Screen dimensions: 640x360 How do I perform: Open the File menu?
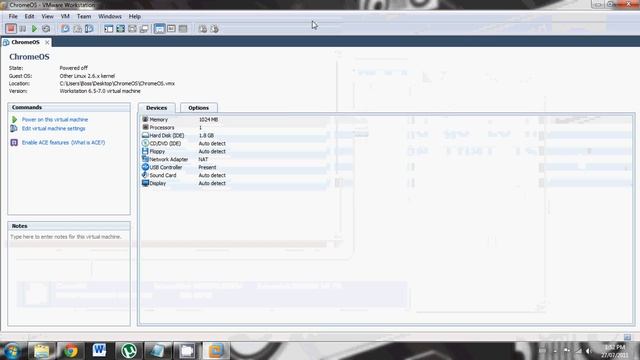(x=13, y=16)
